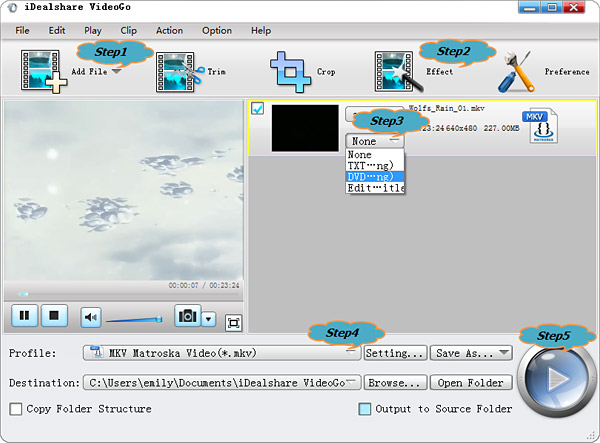Collapse the subtitle dropdown showing None
The height and width of the screenshot is (443, 600).
tap(374, 141)
